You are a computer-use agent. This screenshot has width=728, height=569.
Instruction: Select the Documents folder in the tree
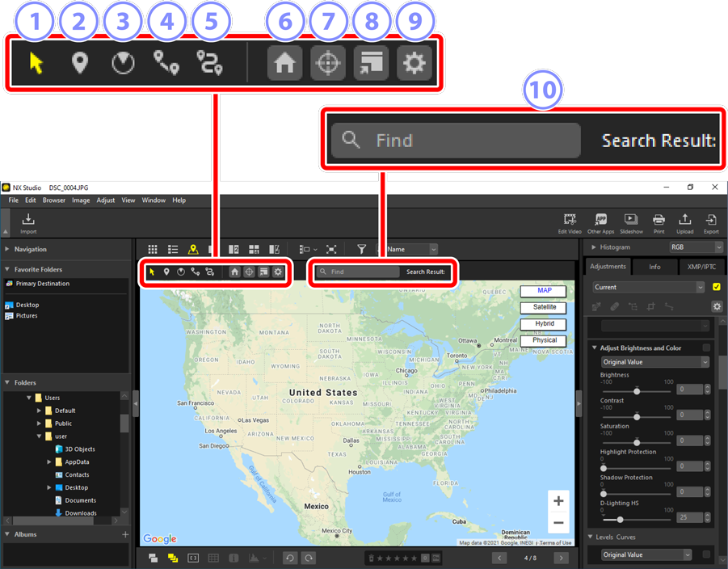pyautogui.click(x=80, y=500)
